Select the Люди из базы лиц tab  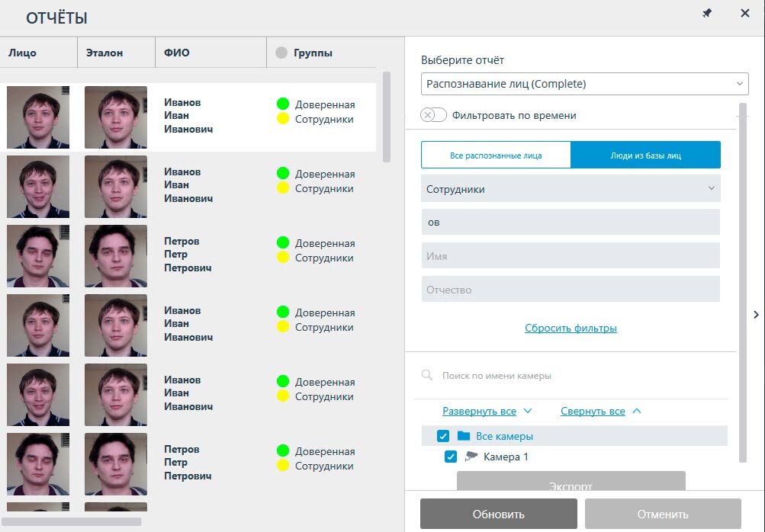645,155
